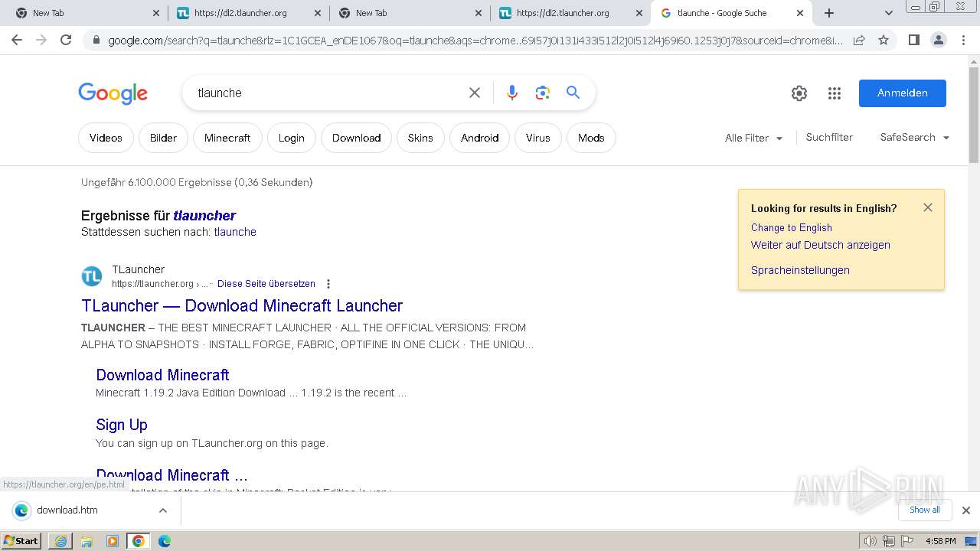
Task: Open a new tab with plus button
Action: 828,13
